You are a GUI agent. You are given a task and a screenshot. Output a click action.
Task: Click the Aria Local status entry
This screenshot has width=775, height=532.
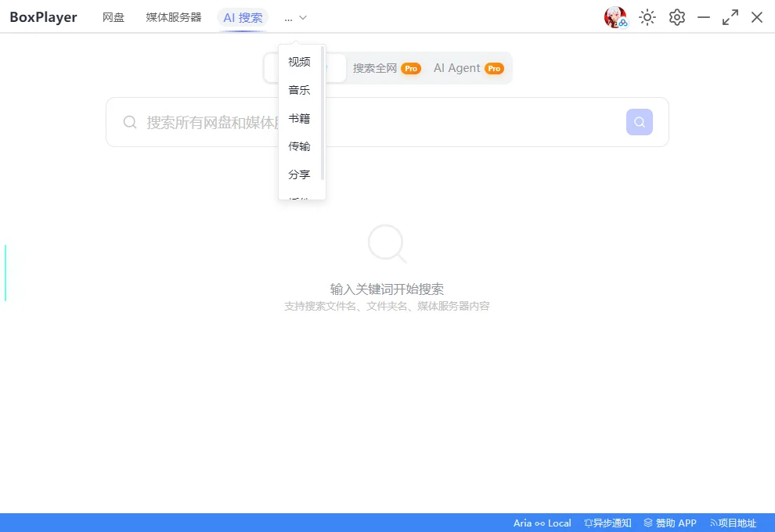pyautogui.click(x=542, y=523)
